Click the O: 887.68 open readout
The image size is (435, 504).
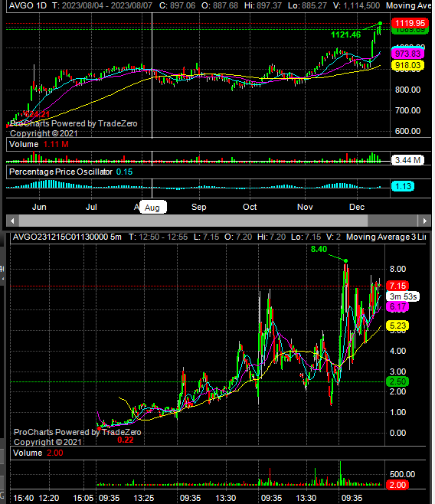click(x=220, y=5)
